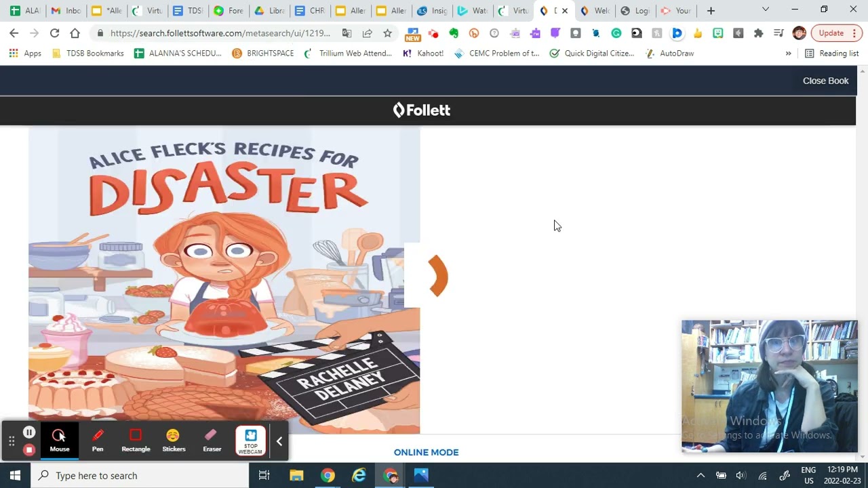Collapse the recorder toolbar with the chevron
Image resolution: width=868 pixels, height=488 pixels.
(x=279, y=441)
